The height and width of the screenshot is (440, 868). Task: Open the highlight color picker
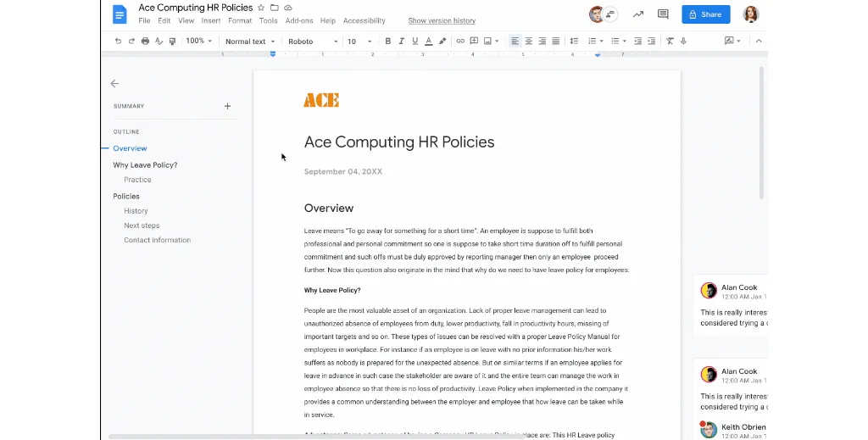coord(442,41)
